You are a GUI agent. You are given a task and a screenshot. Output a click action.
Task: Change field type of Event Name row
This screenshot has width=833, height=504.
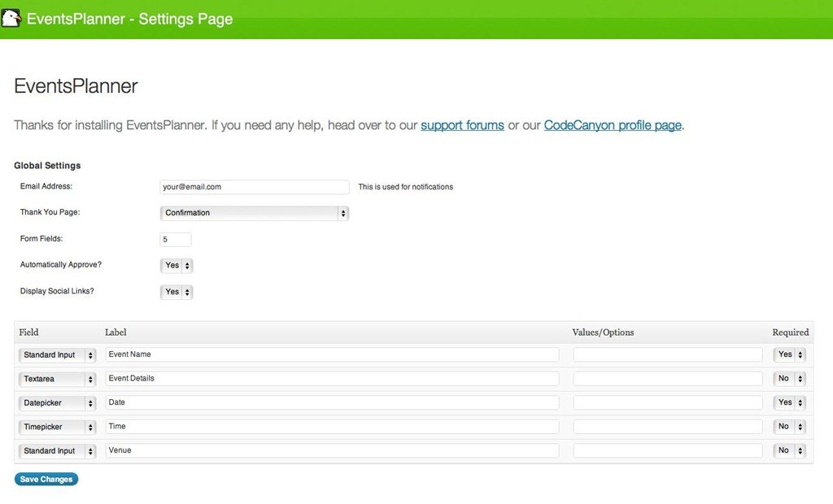(x=57, y=354)
